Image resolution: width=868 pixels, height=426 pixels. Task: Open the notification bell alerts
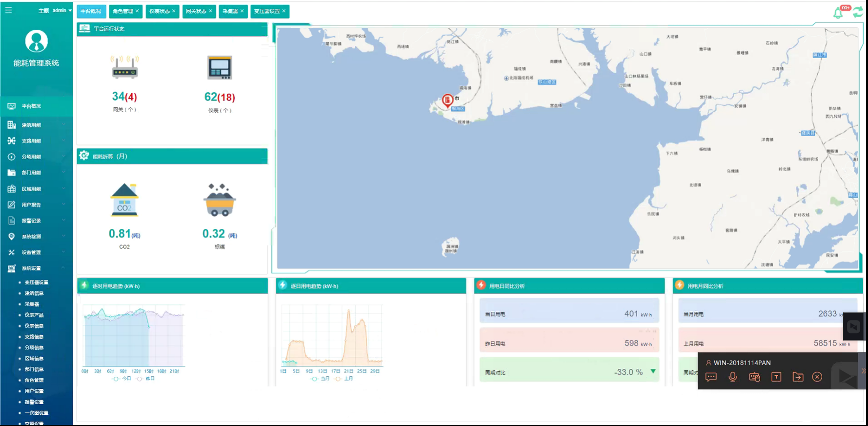(x=838, y=13)
